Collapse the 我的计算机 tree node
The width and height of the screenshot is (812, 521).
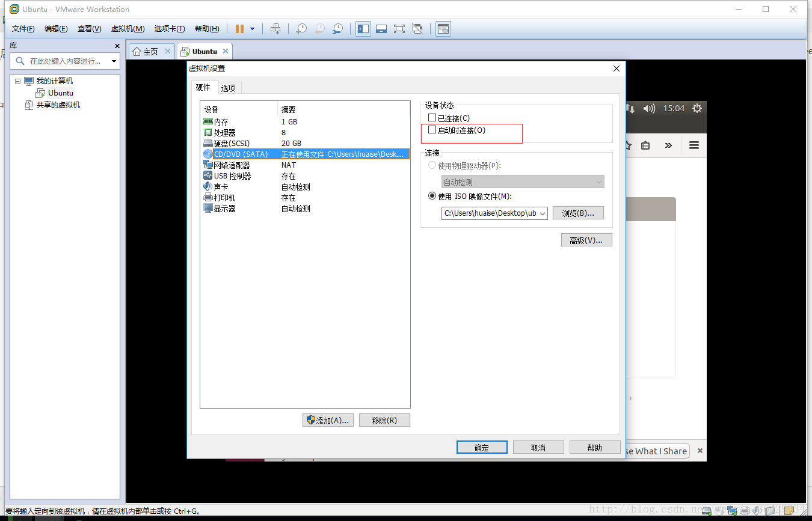pyautogui.click(x=17, y=81)
